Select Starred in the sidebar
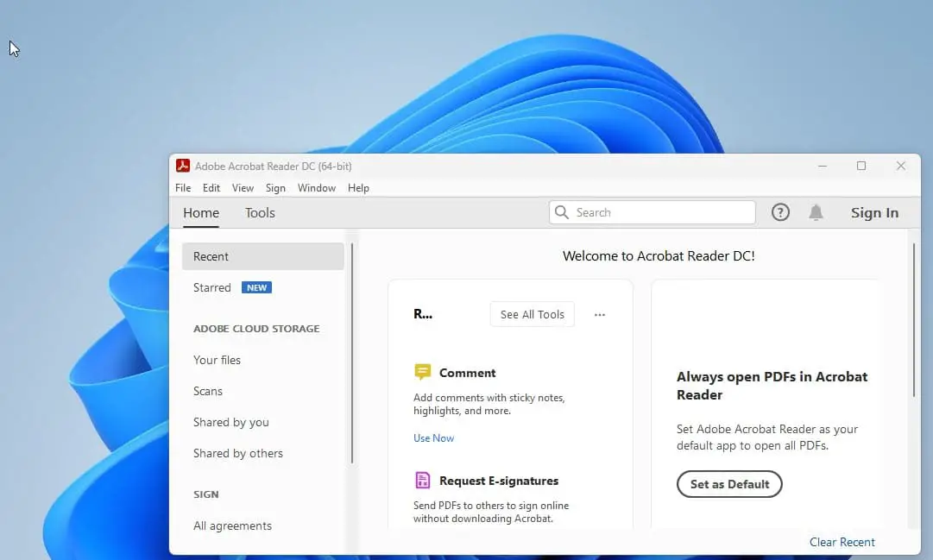The width and height of the screenshot is (933, 560). (211, 287)
